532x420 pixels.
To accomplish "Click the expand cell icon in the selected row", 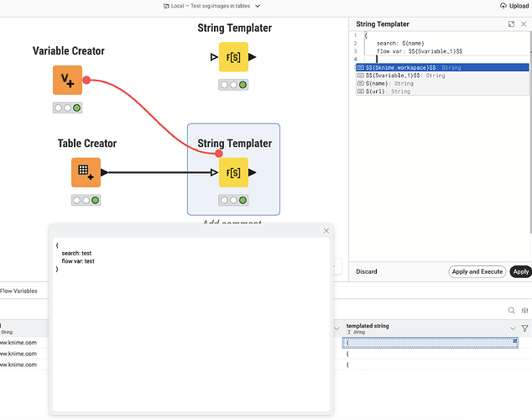I will click(x=514, y=340).
